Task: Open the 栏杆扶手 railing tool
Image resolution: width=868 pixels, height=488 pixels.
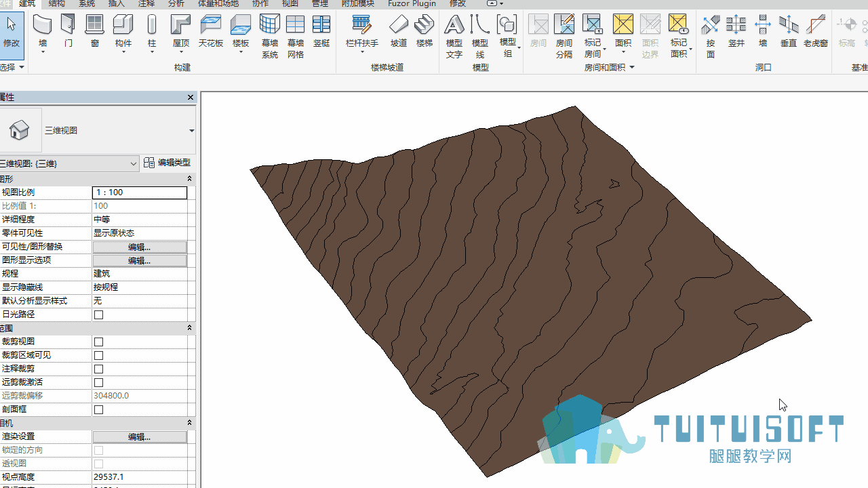Action: coord(362,33)
